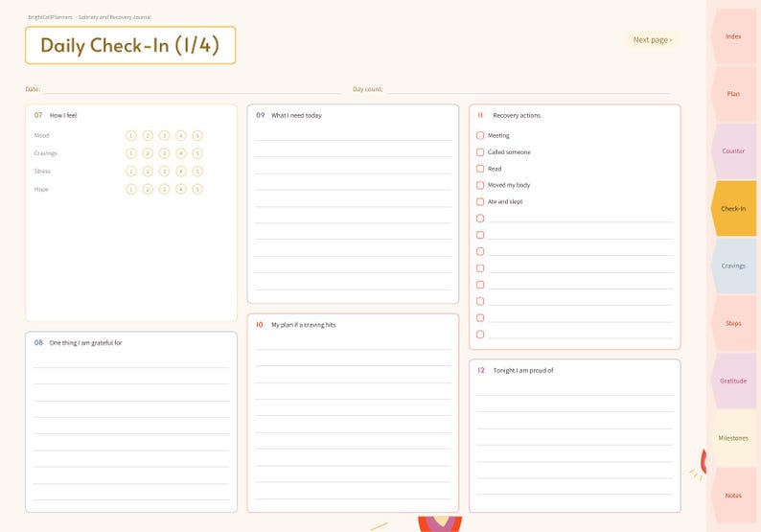
Task: Rate Cravings as 5
Action: point(197,153)
